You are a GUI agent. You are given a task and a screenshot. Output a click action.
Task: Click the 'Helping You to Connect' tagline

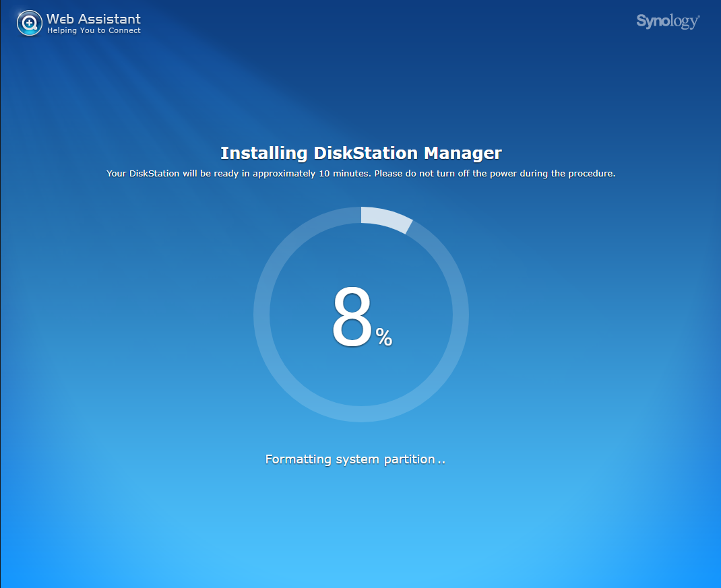pos(94,31)
